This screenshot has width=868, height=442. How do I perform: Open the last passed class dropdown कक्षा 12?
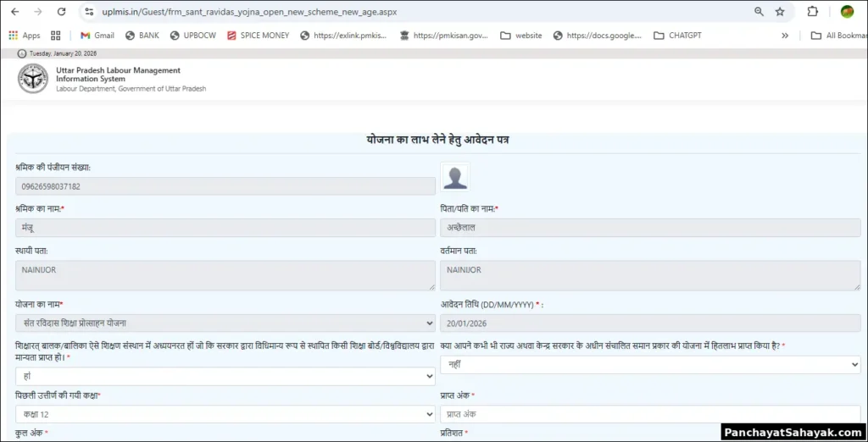tap(225, 414)
